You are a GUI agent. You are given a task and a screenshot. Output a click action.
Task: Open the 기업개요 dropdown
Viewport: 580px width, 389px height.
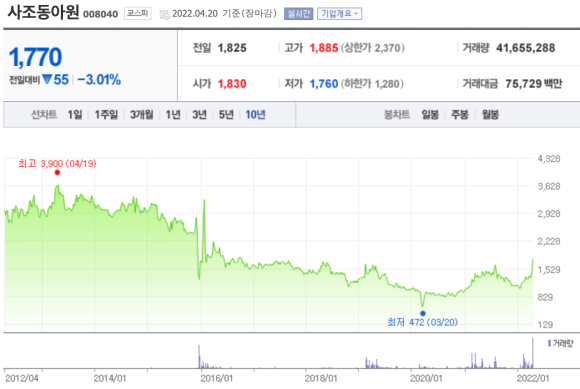(339, 14)
